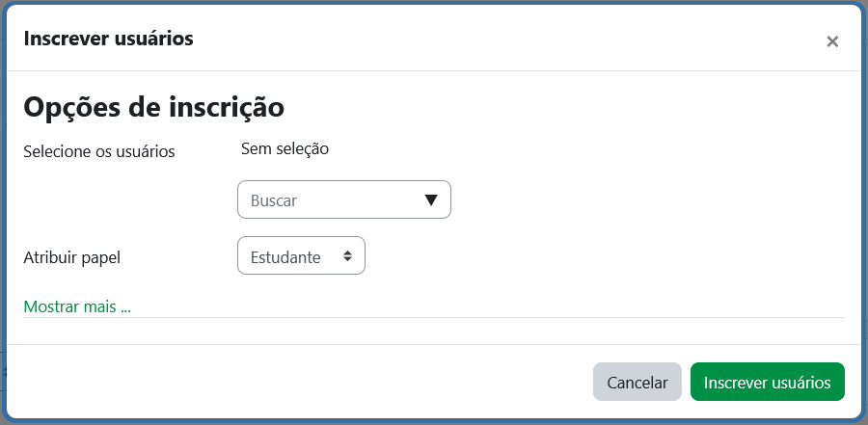Expand the Mostrar mais options
The width and height of the screenshot is (868, 425).
[x=77, y=306]
